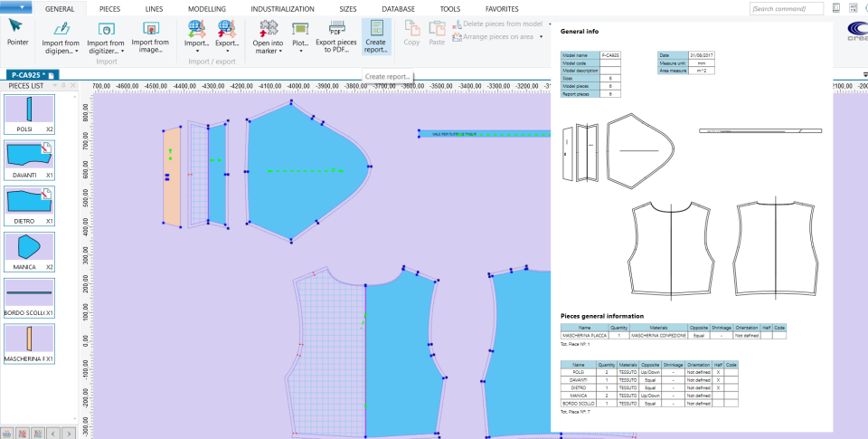
Task: Click second icon in pieces list bottom bar
Action: [23, 433]
